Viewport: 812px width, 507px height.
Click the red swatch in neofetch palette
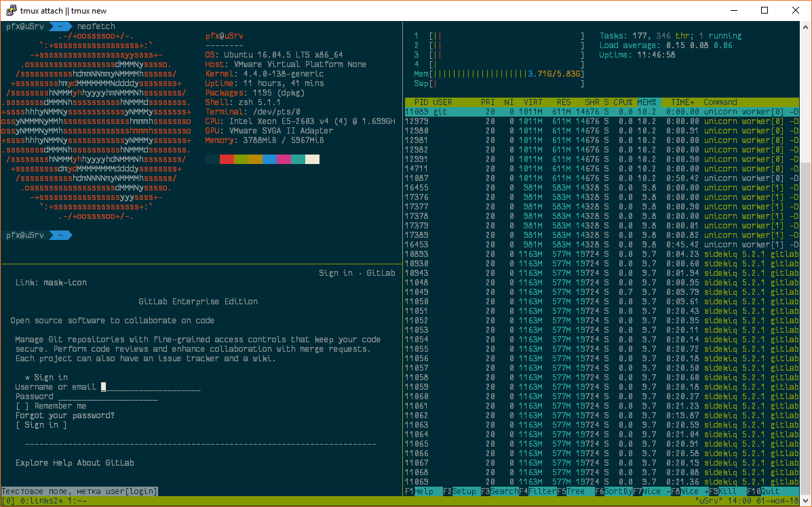[227, 159]
